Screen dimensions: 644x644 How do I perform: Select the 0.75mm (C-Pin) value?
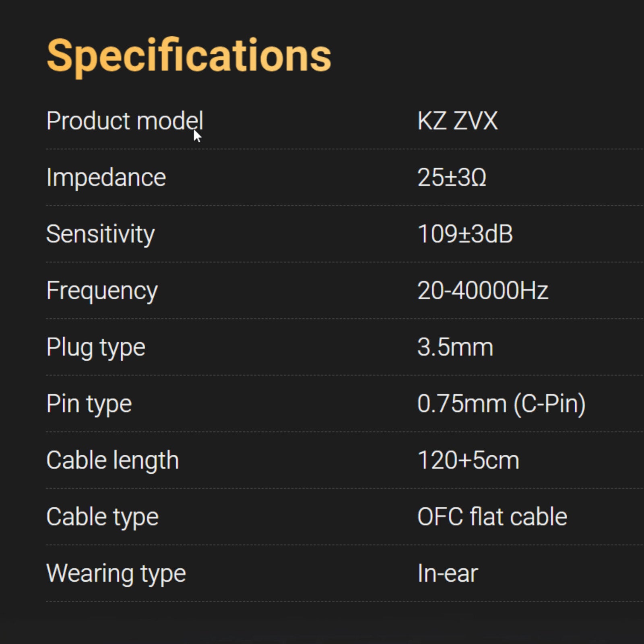click(501, 404)
